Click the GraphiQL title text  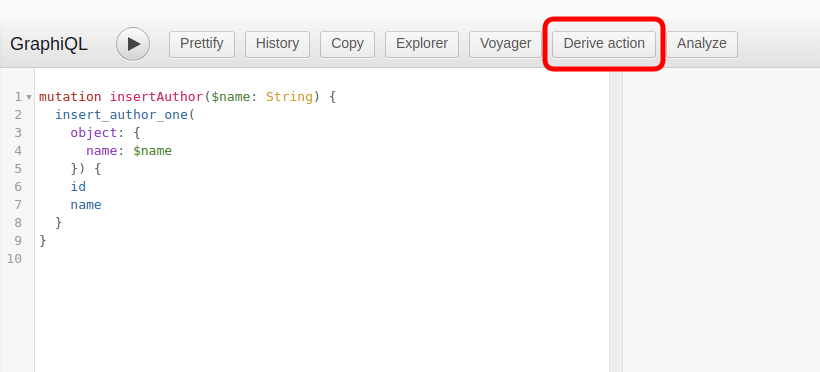point(49,44)
